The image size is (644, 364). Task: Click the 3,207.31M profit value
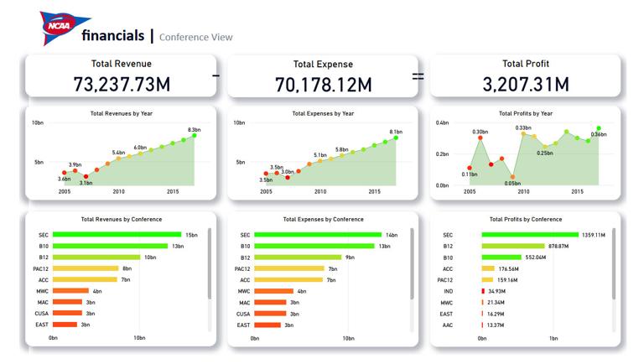click(x=526, y=84)
